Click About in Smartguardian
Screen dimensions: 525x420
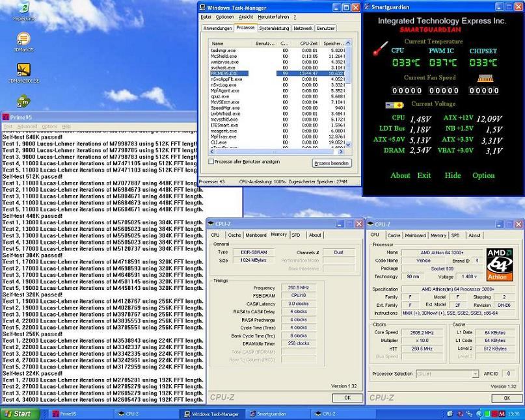point(400,176)
